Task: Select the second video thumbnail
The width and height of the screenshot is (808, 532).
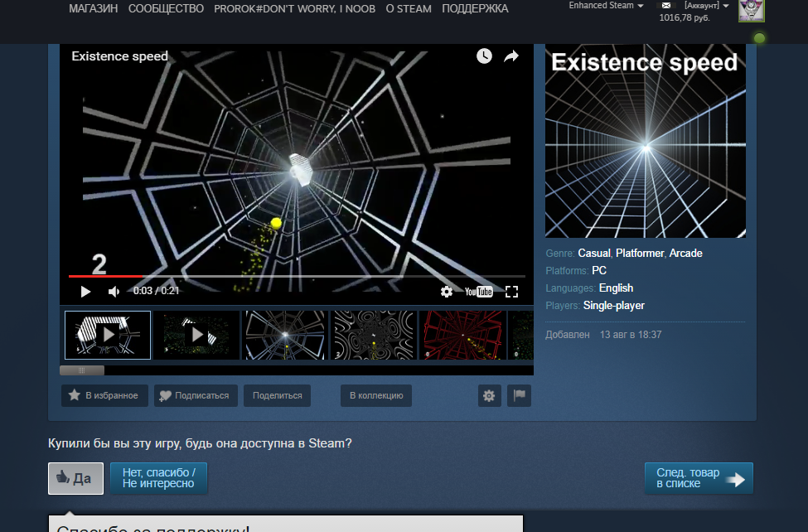Action: pyautogui.click(x=196, y=335)
